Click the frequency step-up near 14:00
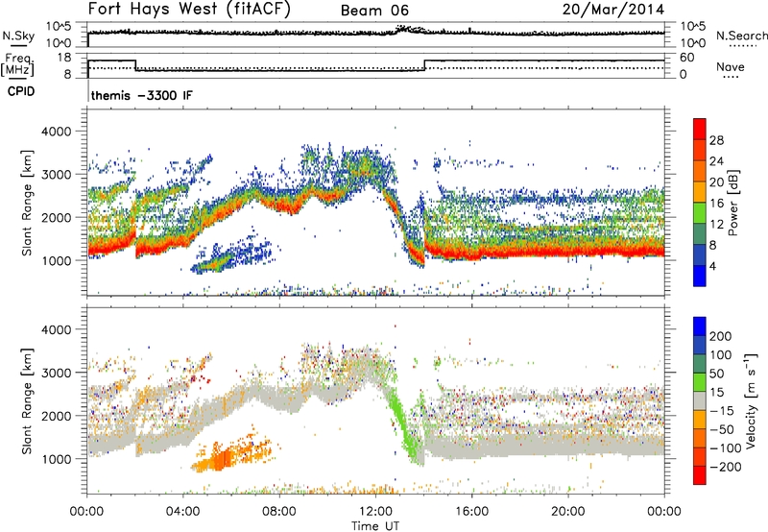The image size is (768, 532). coord(424,65)
